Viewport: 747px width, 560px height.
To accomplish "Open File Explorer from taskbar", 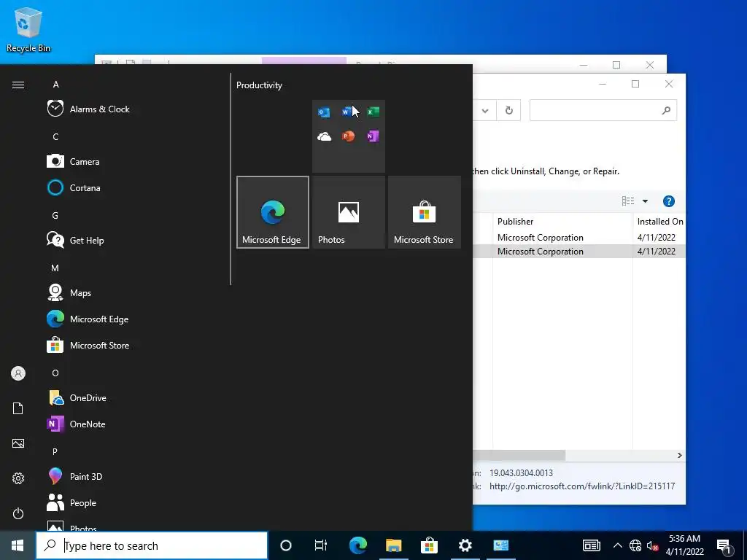I will pyautogui.click(x=394, y=545).
